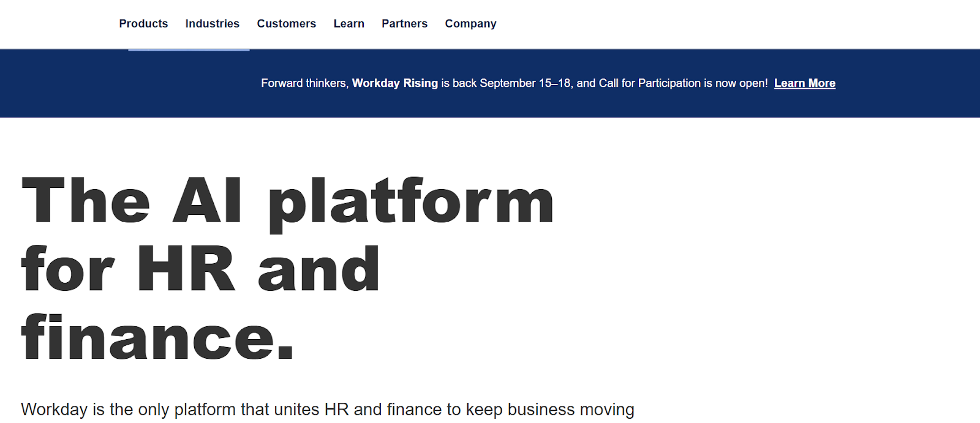The width and height of the screenshot is (980, 423).
Task: Click the 'The AI platform' headline line
Action: (x=287, y=202)
